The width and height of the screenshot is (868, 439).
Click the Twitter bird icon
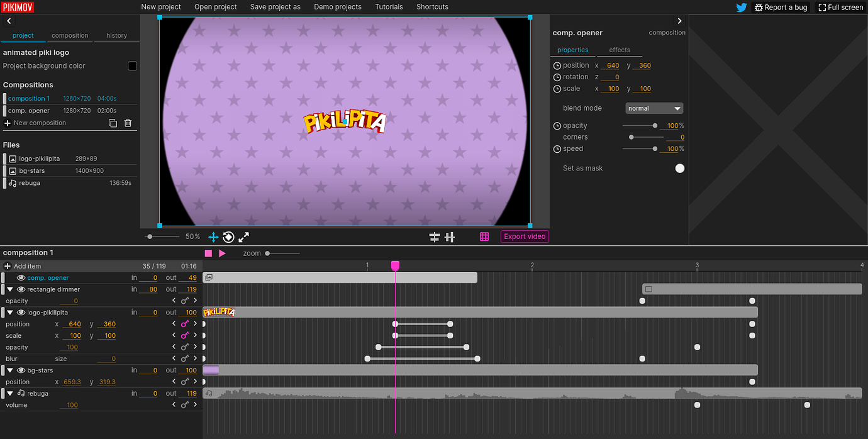tap(741, 7)
